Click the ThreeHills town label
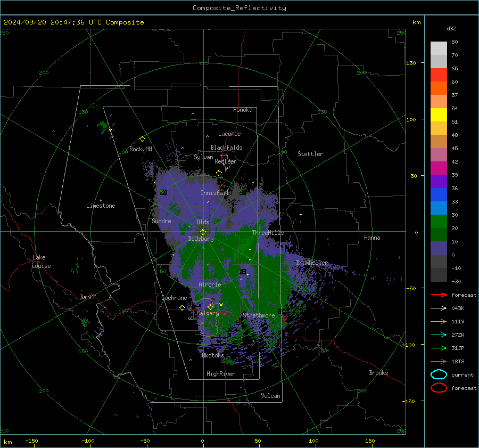 pos(268,233)
